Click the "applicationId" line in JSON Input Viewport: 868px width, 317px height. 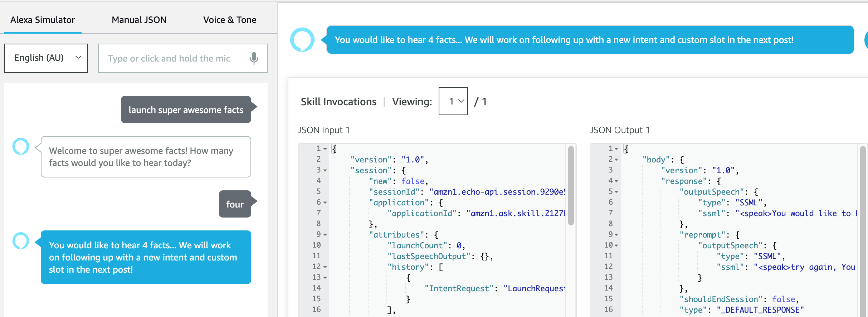[476, 213]
